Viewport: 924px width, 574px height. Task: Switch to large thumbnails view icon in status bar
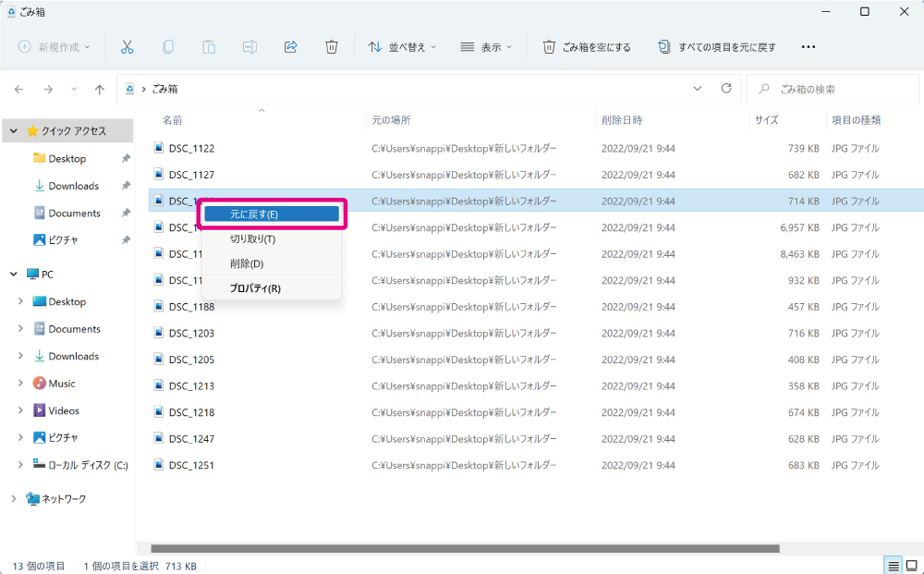pyautogui.click(x=912, y=566)
